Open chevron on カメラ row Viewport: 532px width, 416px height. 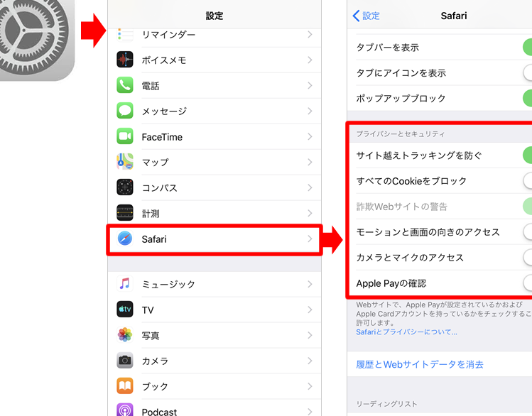310,361
